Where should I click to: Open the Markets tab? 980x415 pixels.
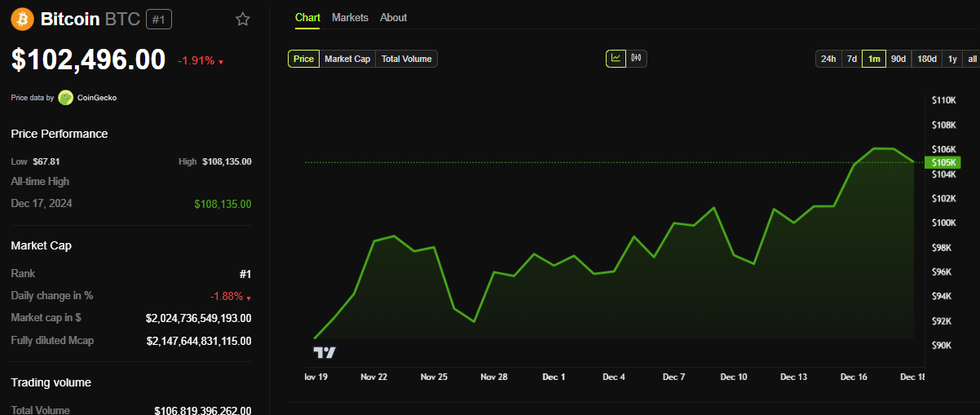350,17
